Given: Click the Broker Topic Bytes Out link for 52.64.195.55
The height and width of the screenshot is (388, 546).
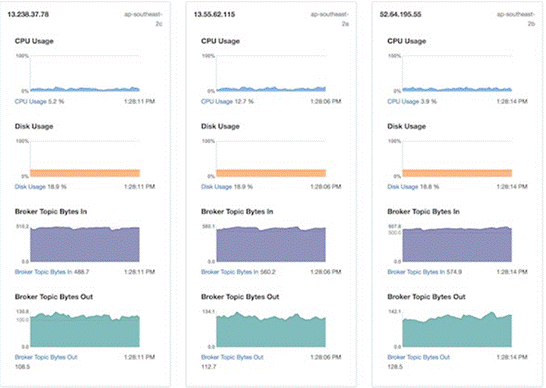Looking at the screenshot, I should pyautogui.click(x=419, y=357).
